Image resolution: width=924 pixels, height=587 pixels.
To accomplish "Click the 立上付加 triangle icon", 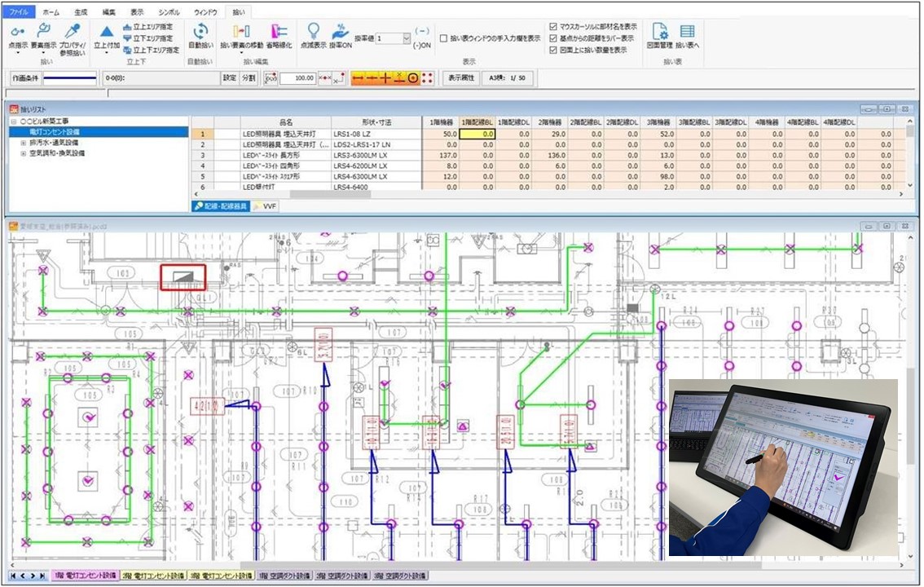I will (x=106, y=31).
